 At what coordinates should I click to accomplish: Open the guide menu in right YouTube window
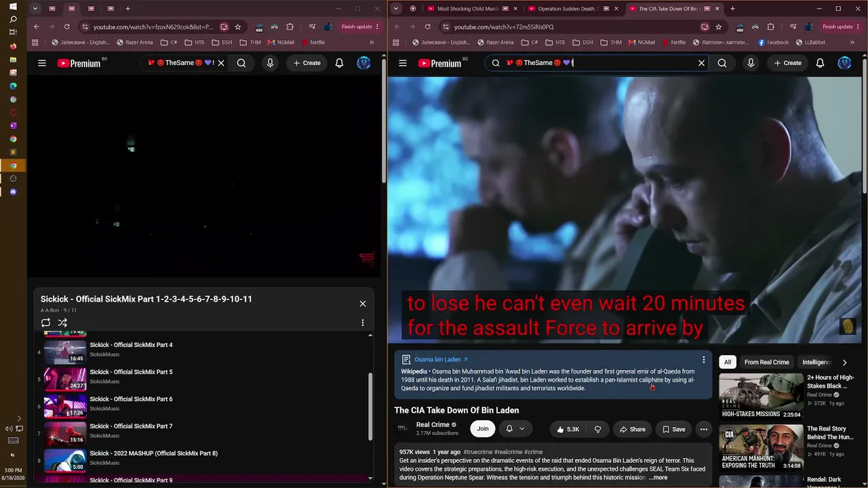point(403,63)
